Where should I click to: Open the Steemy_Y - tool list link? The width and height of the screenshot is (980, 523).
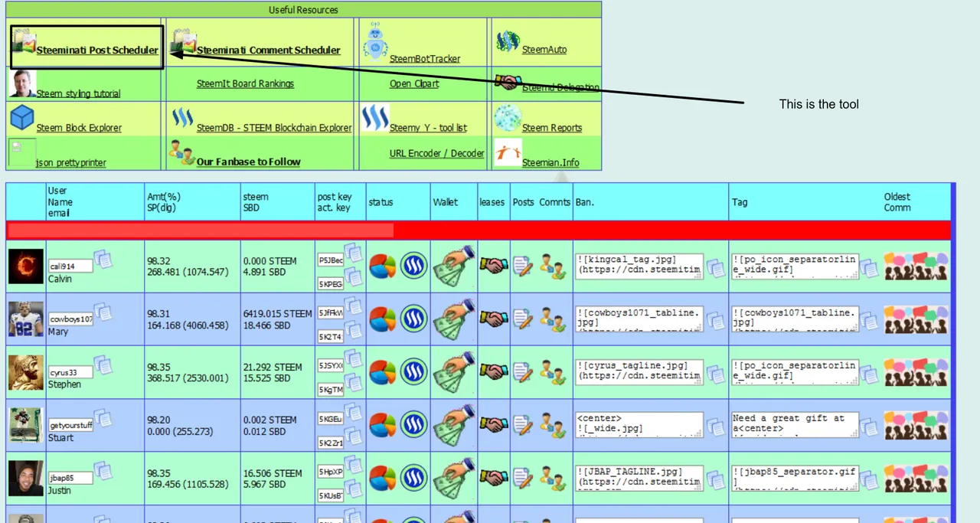point(428,128)
